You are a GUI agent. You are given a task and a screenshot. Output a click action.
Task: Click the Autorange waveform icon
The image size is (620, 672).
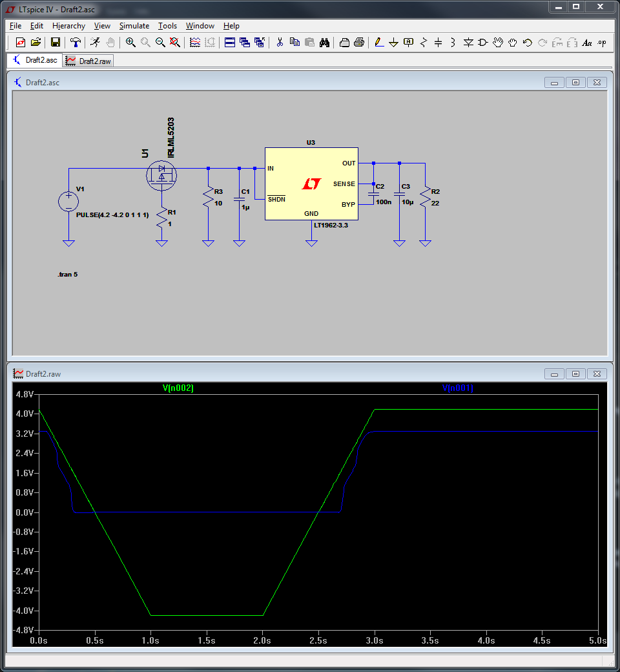195,42
